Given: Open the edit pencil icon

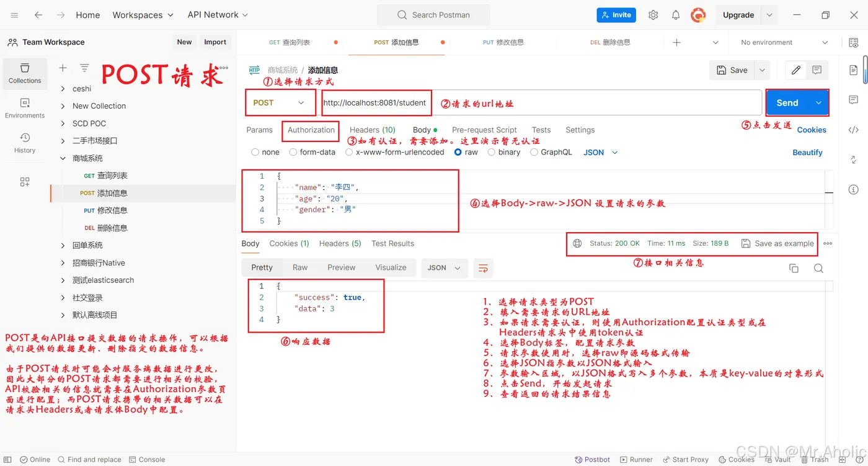Looking at the screenshot, I should coord(796,70).
